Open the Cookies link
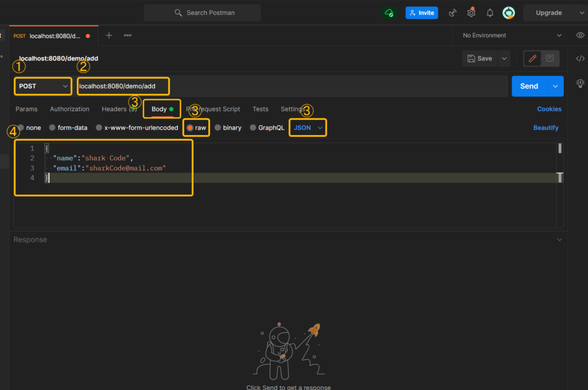Viewport: 588px width, 390px height. [549, 109]
